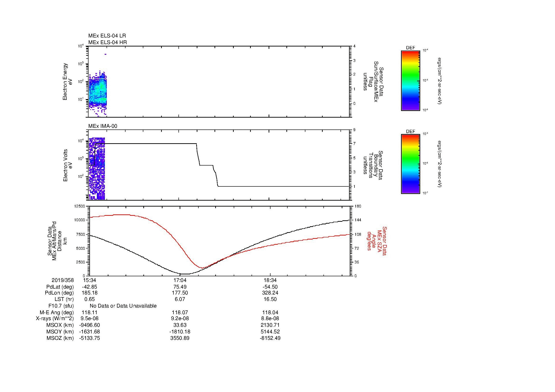The image size is (555, 392).
Task: Click 'No Data or Data Unavailable' text
Action: click(123, 306)
